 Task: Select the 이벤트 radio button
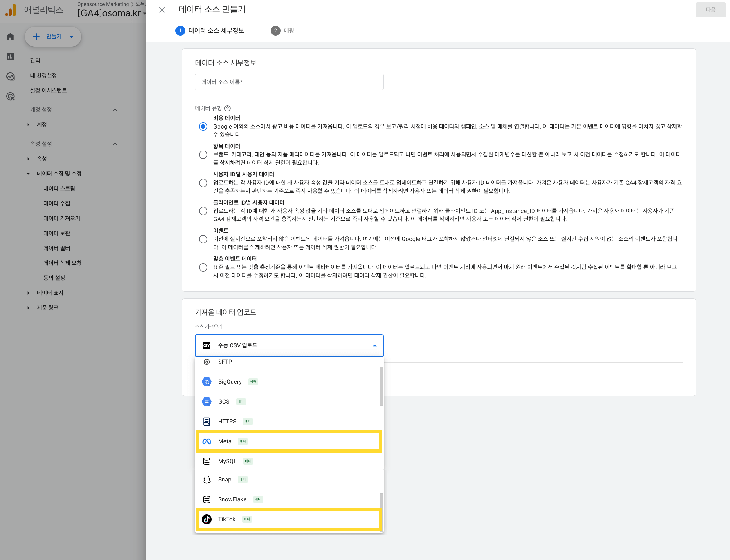(x=203, y=239)
